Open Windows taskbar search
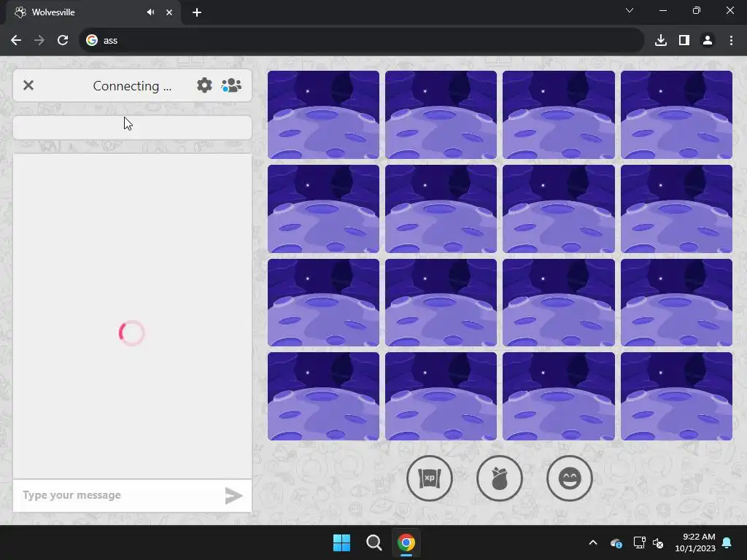Screen dimensions: 747x560 tap(374, 542)
